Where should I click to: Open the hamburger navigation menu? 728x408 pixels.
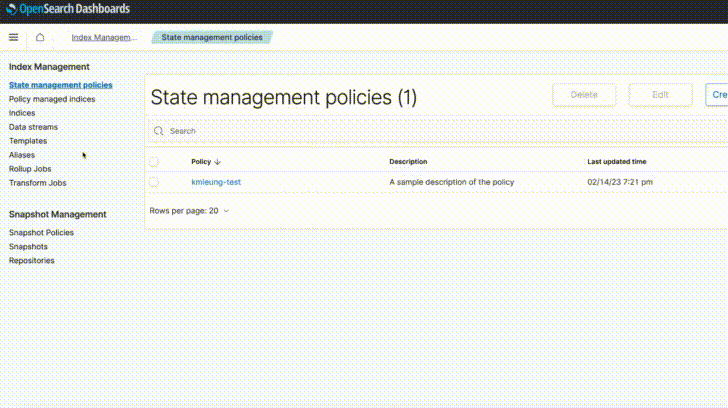[x=13, y=37]
